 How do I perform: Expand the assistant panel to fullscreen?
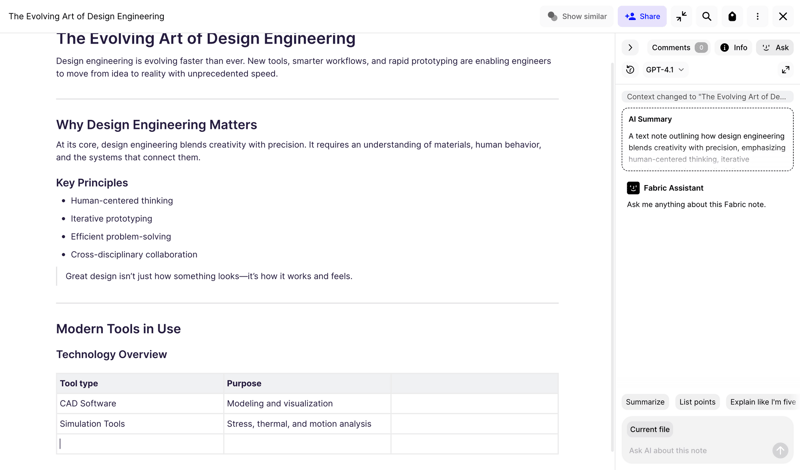[785, 70]
